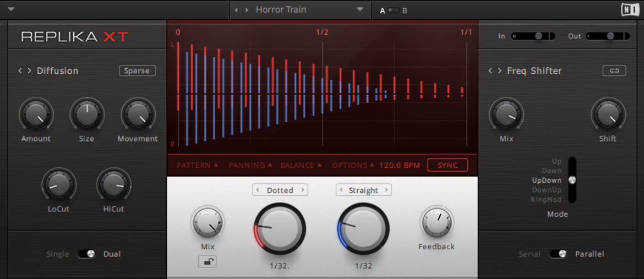The height and width of the screenshot is (279, 644).
Task: Select Down mode
Action: (x=552, y=171)
